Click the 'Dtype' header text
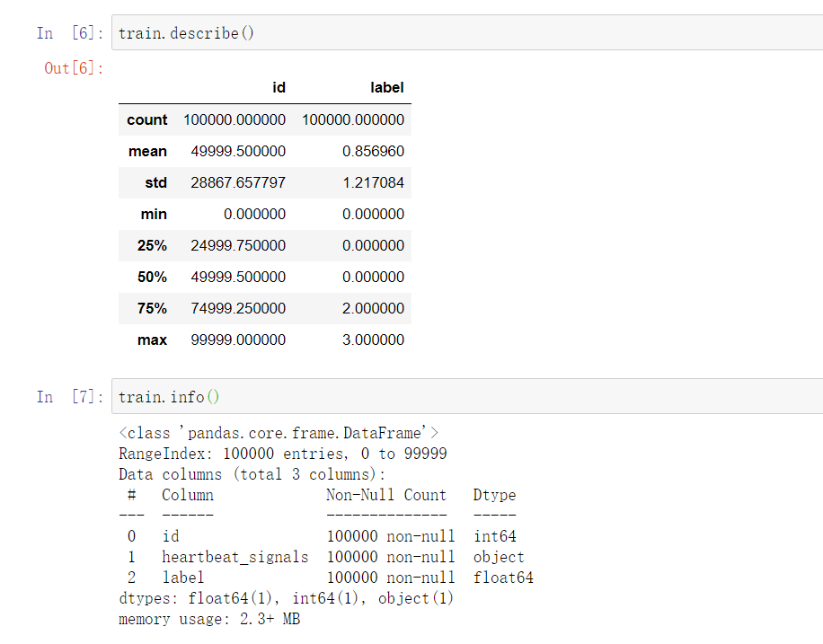The height and width of the screenshot is (644, 823). [494, 495]
